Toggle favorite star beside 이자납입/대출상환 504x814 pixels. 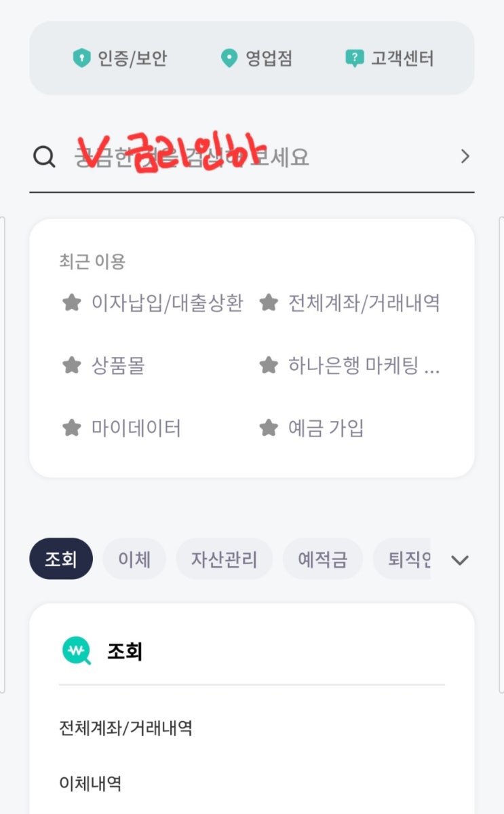[x=71, y=303]
